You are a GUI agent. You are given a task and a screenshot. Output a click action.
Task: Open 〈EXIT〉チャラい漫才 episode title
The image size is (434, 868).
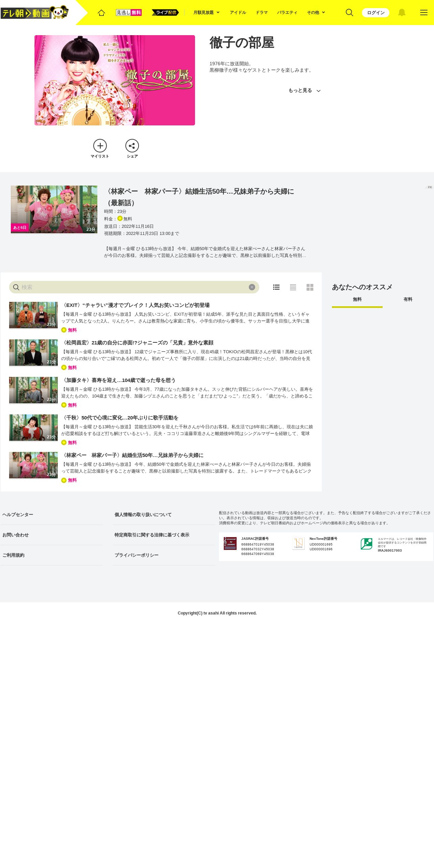tap(136, 305)
